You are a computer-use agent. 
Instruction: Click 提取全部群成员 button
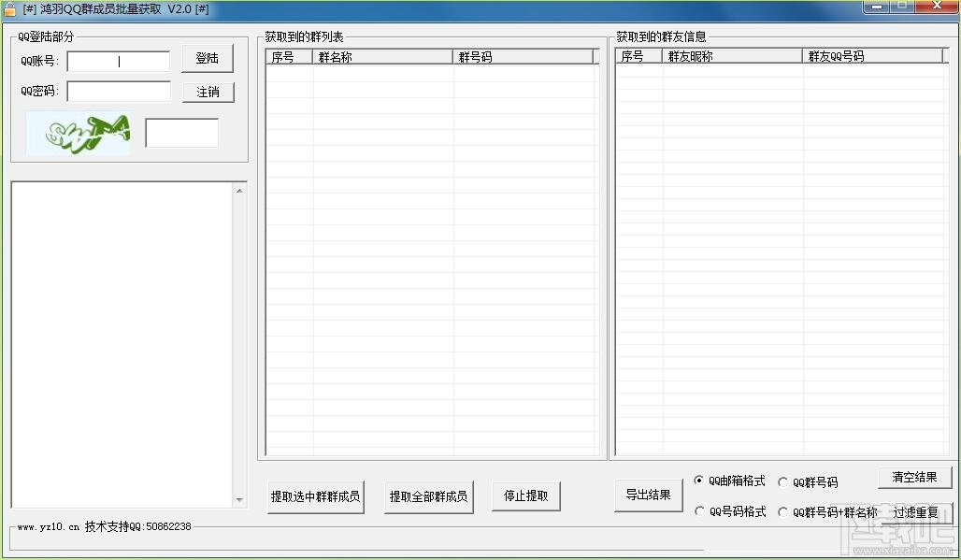[428, 496]
